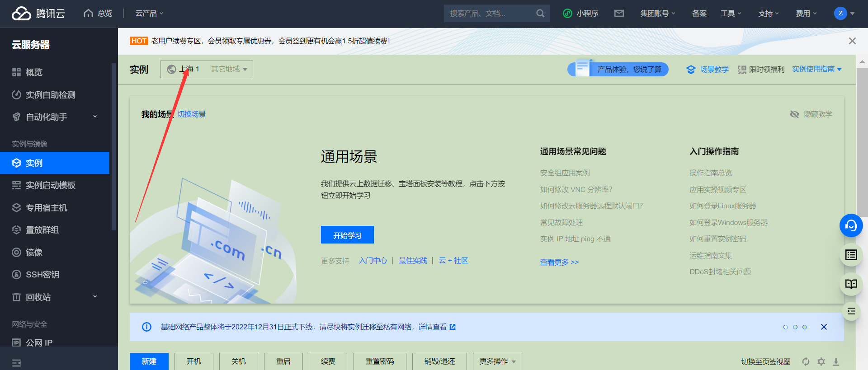Open instance list settings gear
This screenshot has height=370, width=868.
click(821, 361)
